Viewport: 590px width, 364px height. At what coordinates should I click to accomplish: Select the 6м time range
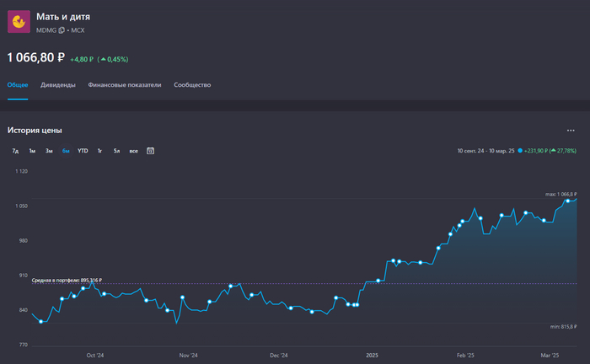[66, 151]
